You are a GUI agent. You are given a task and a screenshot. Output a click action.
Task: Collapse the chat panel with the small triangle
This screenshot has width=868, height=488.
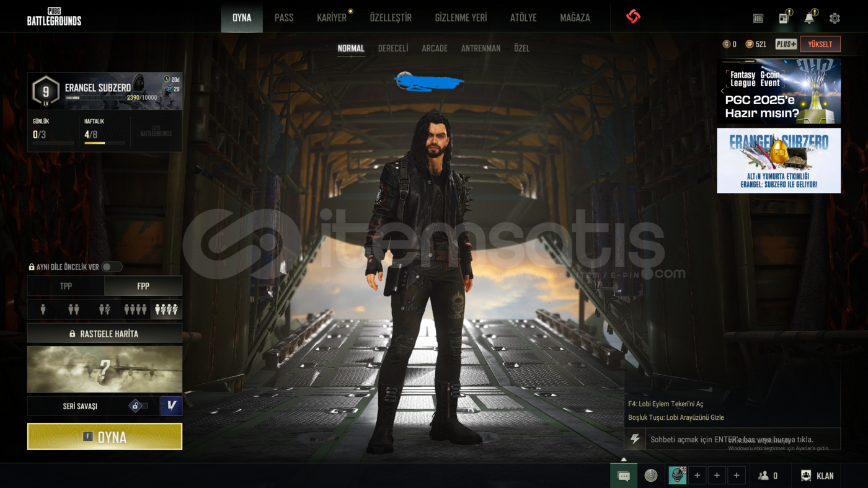[624, 459]
